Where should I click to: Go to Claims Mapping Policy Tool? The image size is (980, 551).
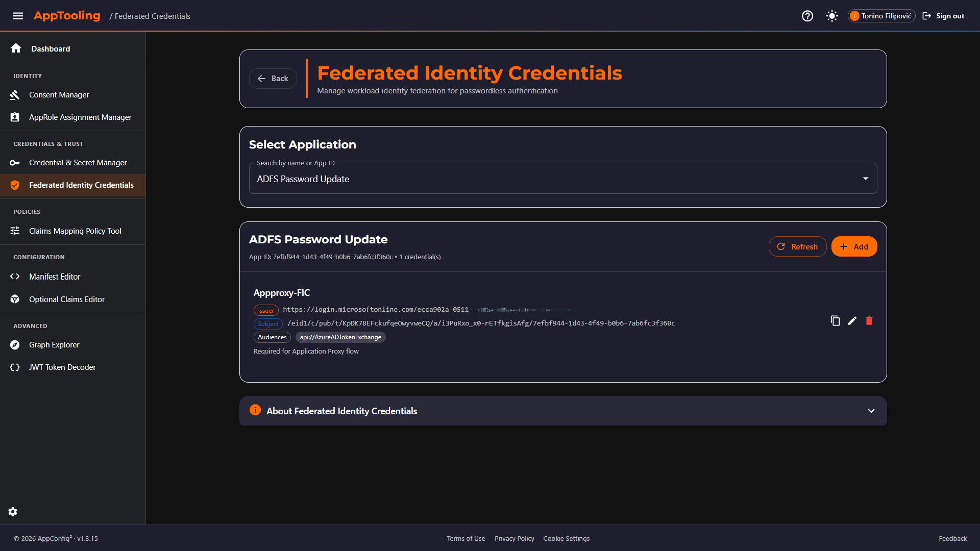pyautogui.click(x=75, y=231)
